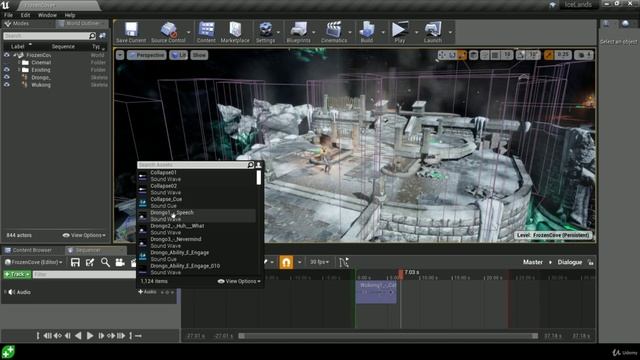Viewport: 640px width, 360px height.
Task: Select the Collapse_Cue sound cue asset
Action: click(x=197, y=202)
